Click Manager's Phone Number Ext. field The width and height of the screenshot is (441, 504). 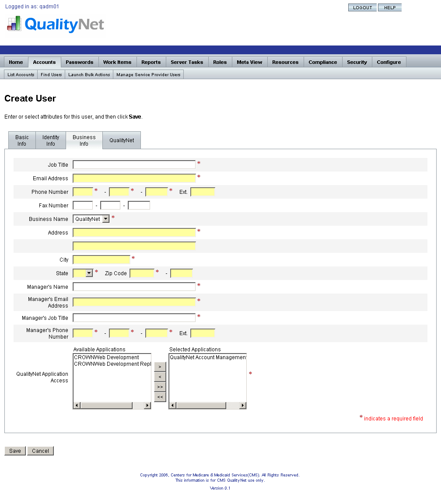[203, 333]
